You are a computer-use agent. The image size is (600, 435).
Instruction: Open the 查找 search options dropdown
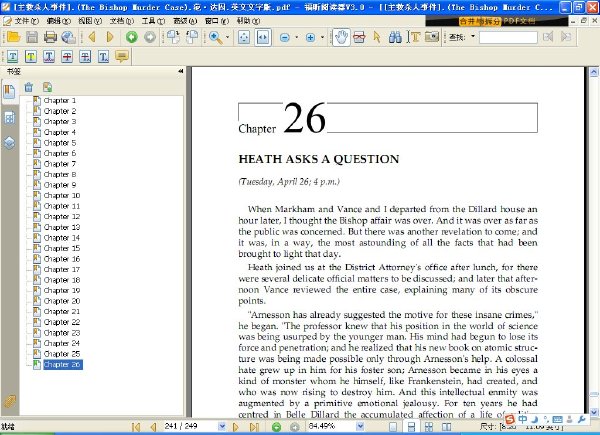(x=473, y=37)
